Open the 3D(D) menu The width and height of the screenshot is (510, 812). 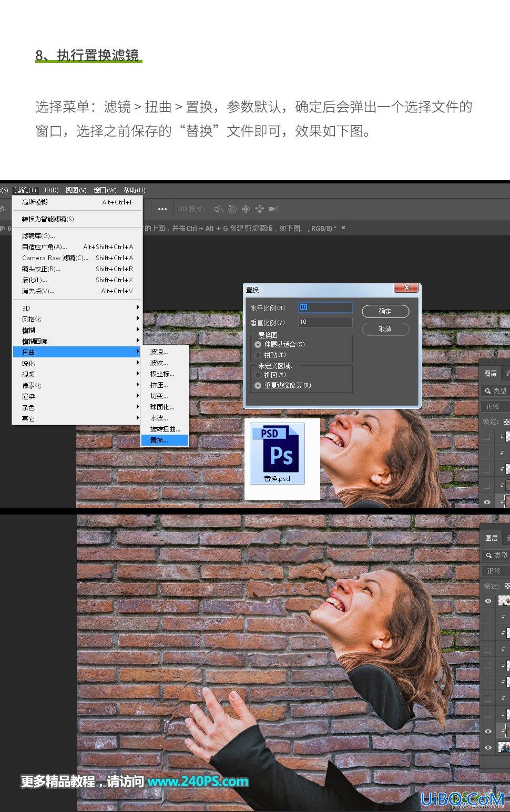click(x=50, y=190)
